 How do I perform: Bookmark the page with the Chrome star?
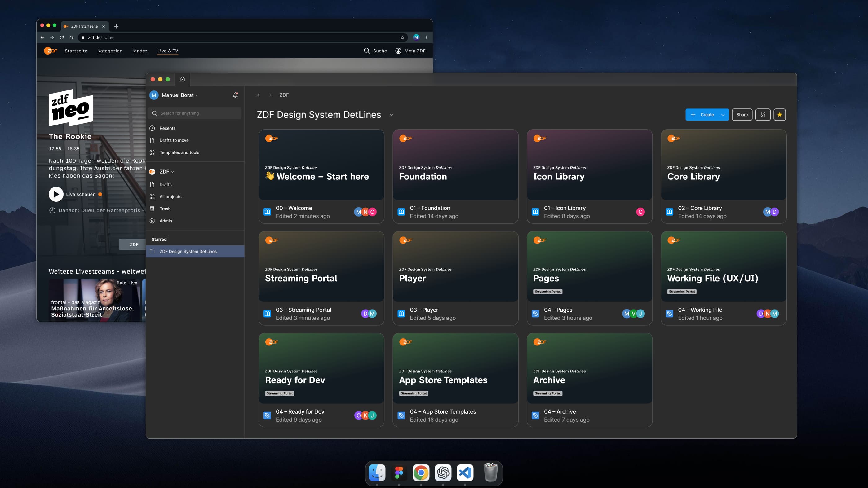pyautogui.click(x=402, y=38)
